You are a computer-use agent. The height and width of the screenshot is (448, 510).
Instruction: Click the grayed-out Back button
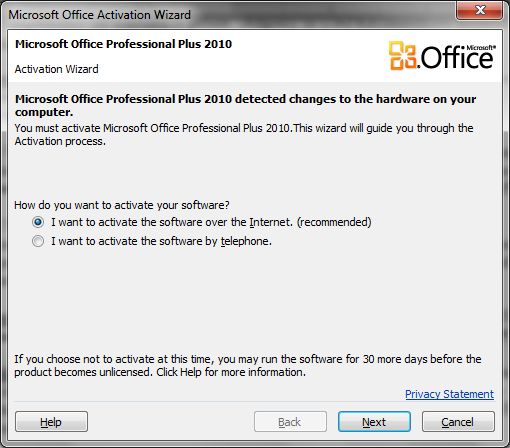coord(290,422)
